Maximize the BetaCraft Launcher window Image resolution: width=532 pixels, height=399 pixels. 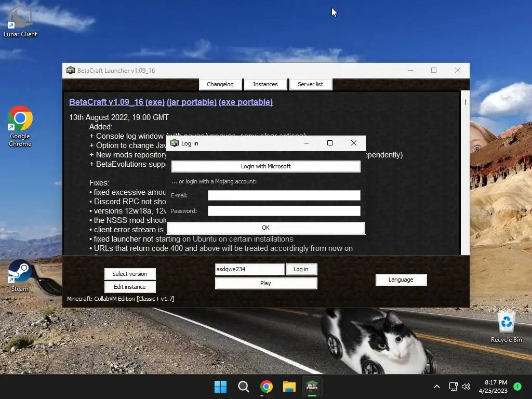coord(434,70)
